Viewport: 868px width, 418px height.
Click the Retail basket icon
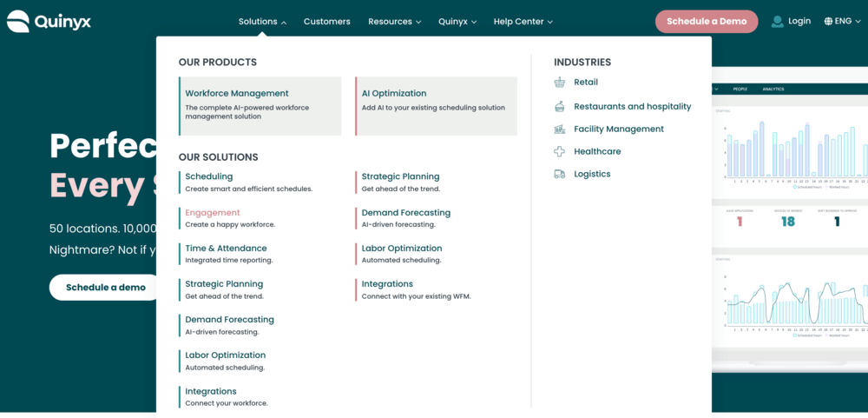click(559, 82)
